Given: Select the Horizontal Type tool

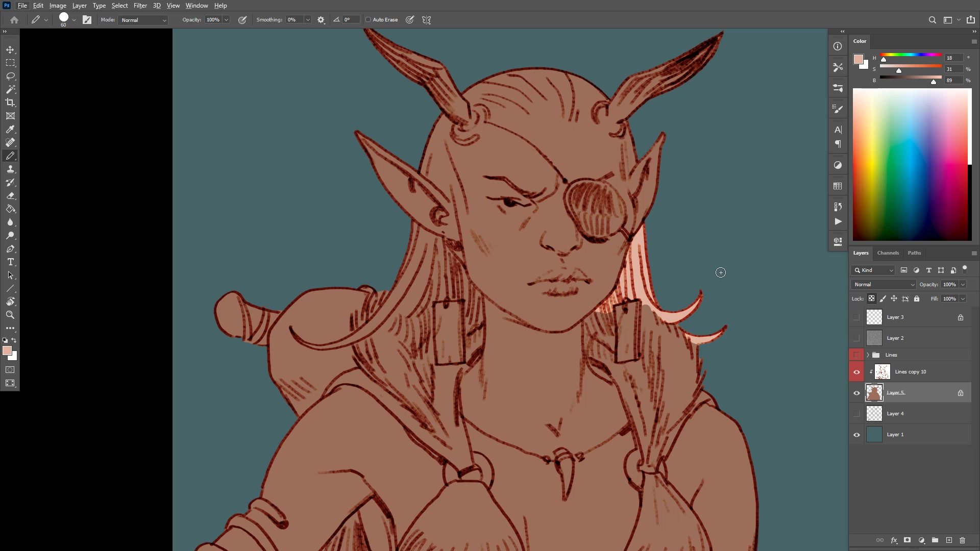Looking at the screenshot, I should 10,262.
